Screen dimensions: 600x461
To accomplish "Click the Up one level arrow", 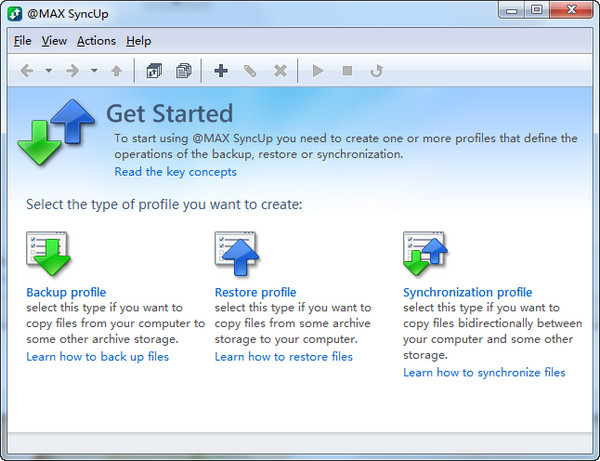I will (x=116, y=71).
